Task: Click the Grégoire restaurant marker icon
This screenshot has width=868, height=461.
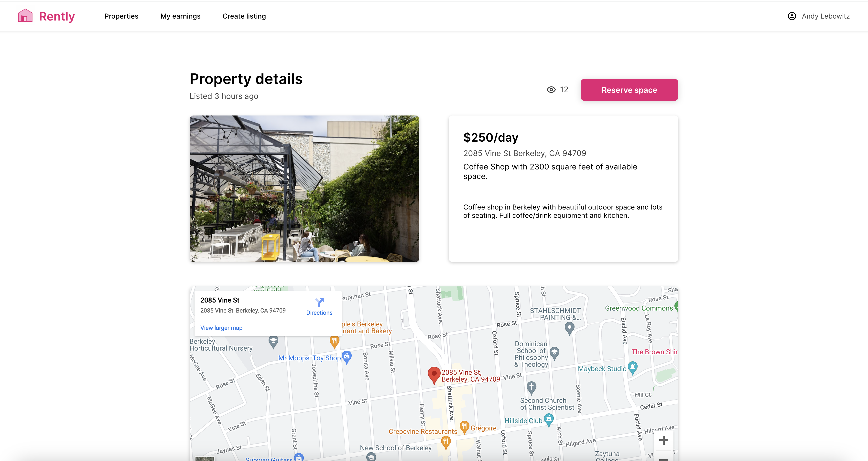Action: [464, 427]
